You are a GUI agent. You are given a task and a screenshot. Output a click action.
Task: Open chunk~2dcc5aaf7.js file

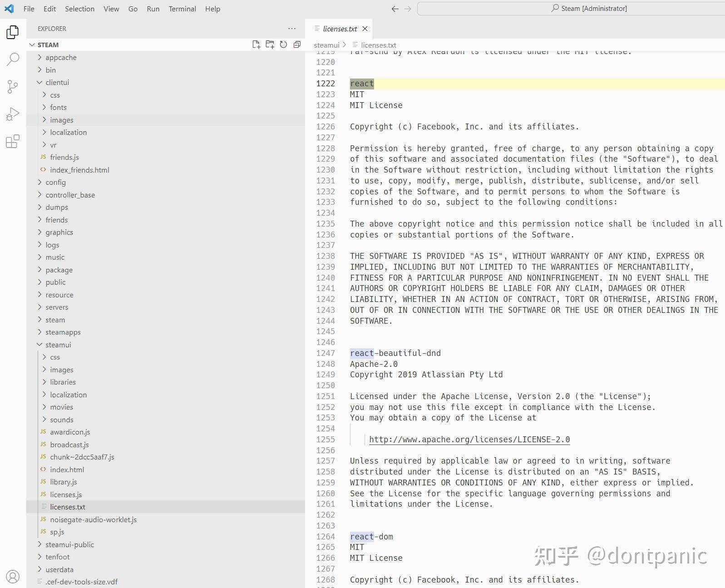pos(82,457)
